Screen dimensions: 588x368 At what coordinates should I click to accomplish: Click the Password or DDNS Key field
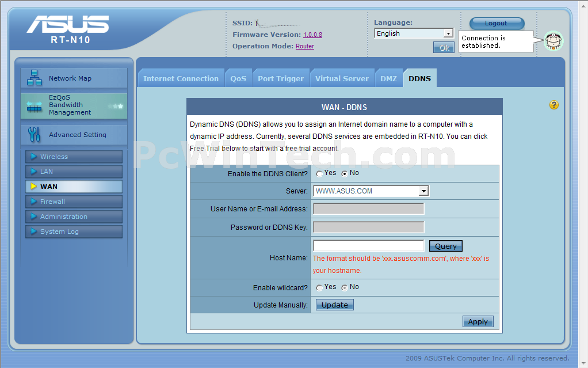369,227
